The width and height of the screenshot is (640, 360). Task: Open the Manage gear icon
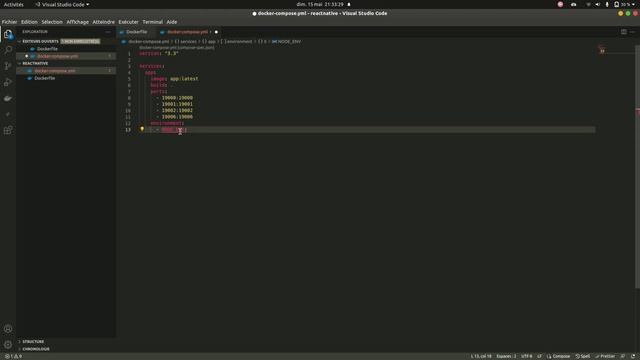(x=8, y=345)
